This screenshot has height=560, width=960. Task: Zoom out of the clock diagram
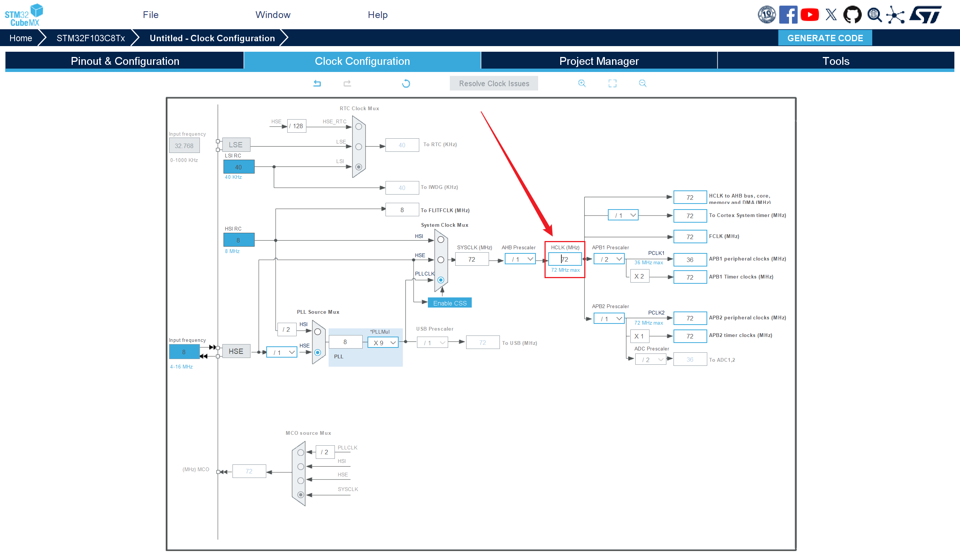pos(643,83)
